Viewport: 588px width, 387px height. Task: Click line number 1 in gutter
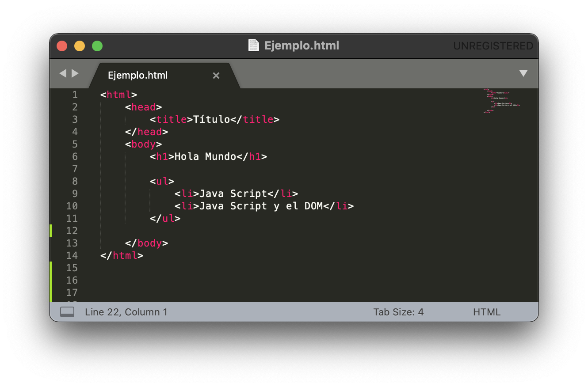pyautogui.click(x=75, y=95)
